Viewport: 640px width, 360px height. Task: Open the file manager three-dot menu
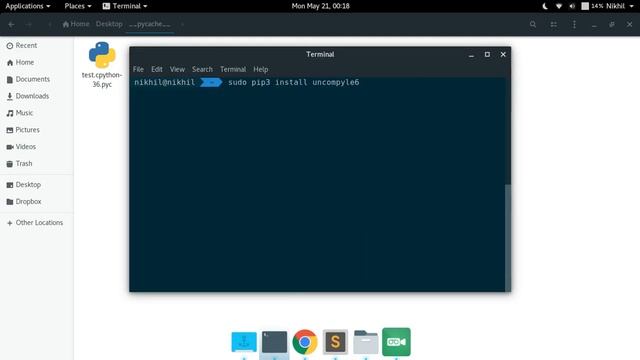(574, 24)
